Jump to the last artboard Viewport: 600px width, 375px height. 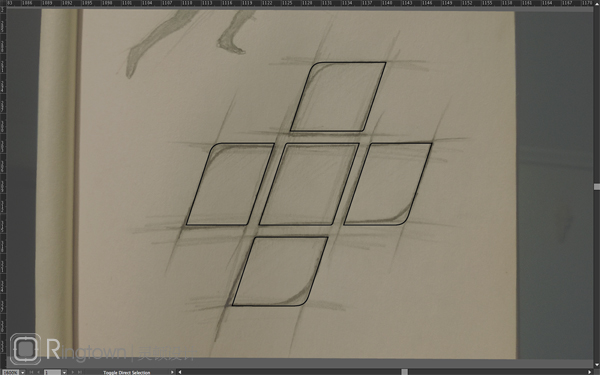80,372
